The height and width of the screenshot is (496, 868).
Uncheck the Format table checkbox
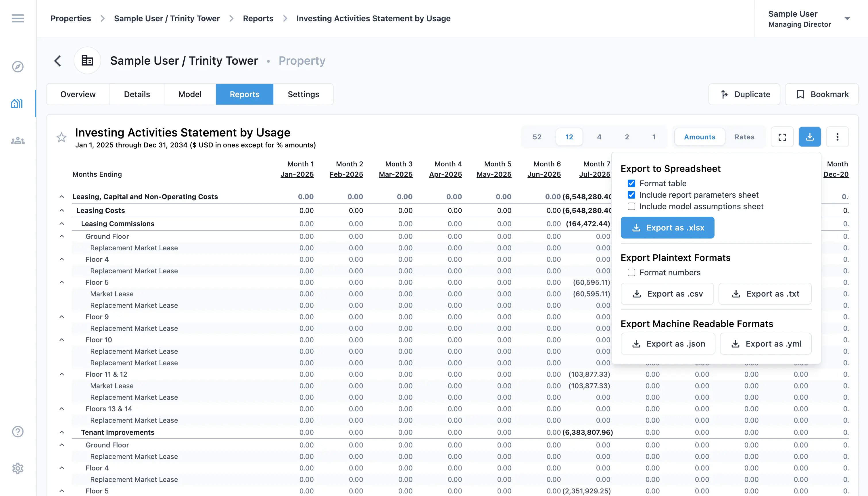[631, 184]
